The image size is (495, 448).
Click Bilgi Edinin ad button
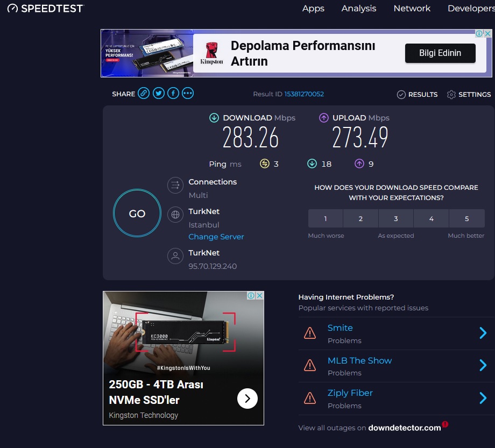tap(440, 53)
